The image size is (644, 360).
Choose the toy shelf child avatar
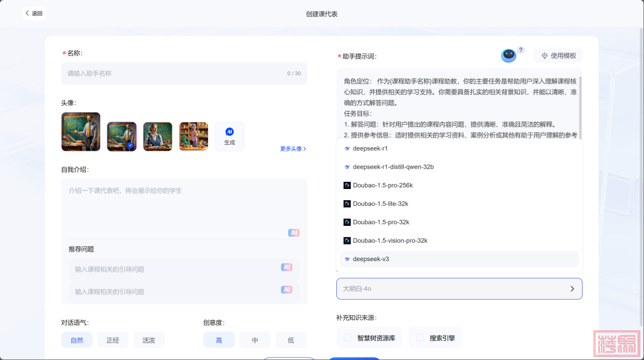(x=193, y=136)
